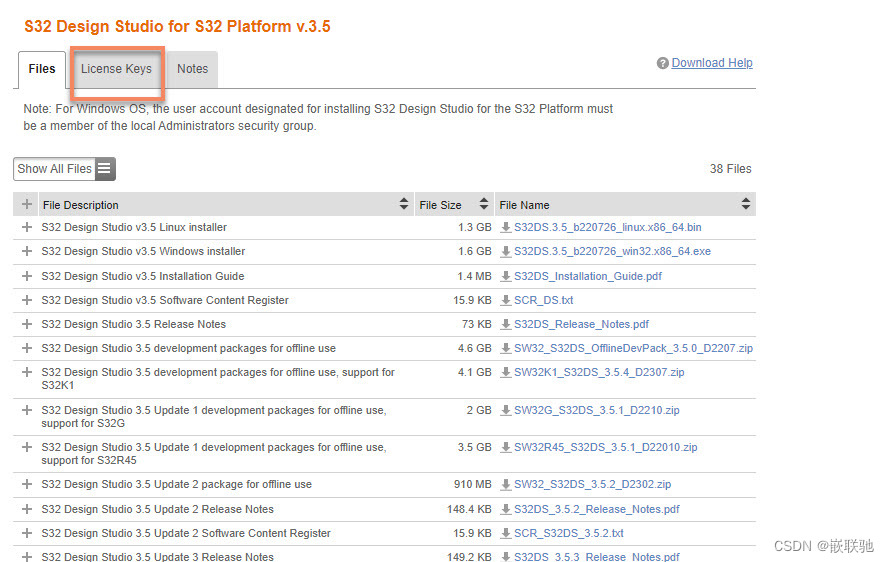The width and height of the screenshot is (889, 562).
Task: Click download arrow icon beside 3.5.2_Release_Notes.pdf
Action: (x=506, y=509)
